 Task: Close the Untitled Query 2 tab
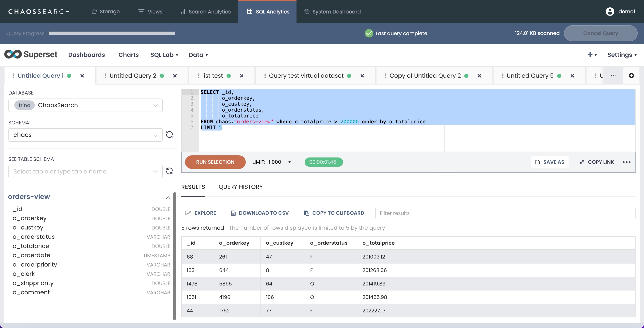(175, 76)
